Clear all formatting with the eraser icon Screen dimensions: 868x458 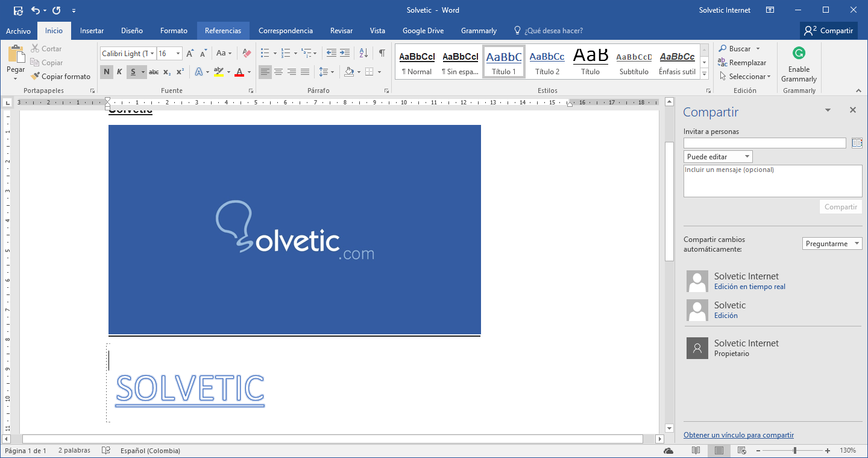point(246,54)
